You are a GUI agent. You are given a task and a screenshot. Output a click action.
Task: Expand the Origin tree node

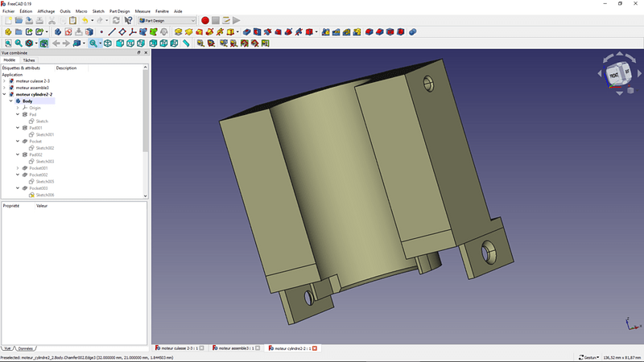click(x=18, y=108)
